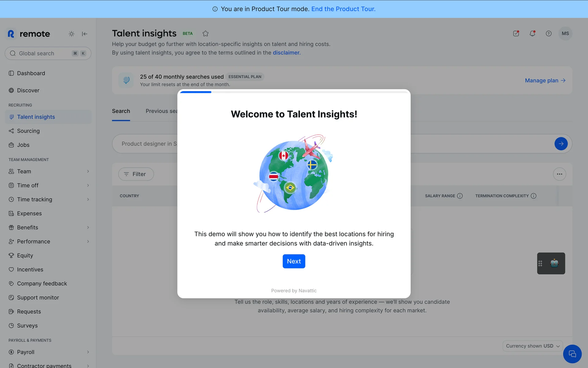Submit search with the blue arrow button
The width and height of the screenshot is (588, 368).
pyautogui.click(x=561, y=144)
